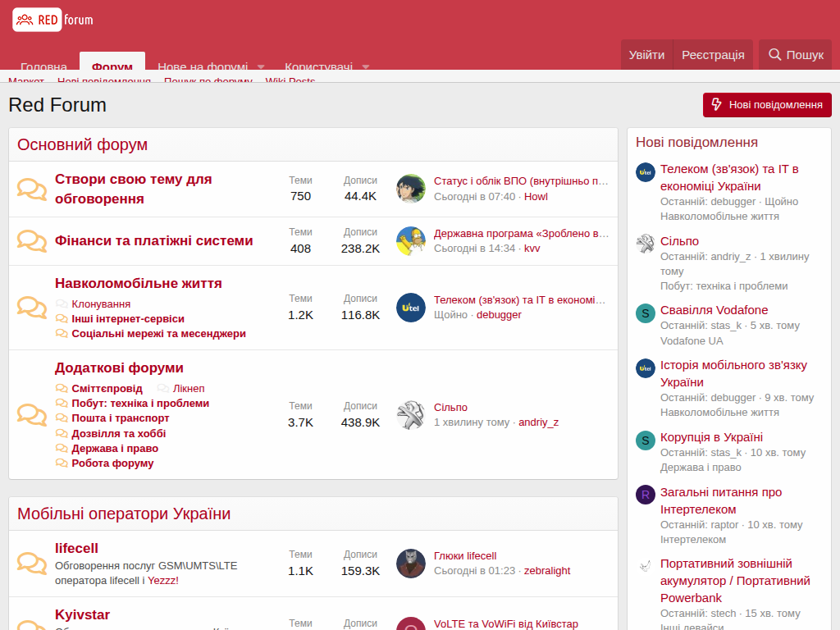Viewport: 840px width, 630px height.
Task: Click the Увійти login button
Action: [x=646, y=55]
